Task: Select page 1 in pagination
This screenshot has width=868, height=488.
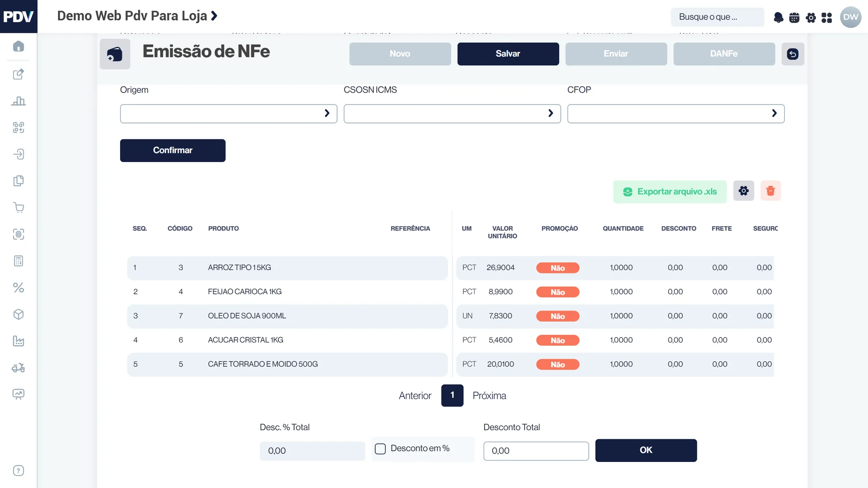Action: point(452,395)
